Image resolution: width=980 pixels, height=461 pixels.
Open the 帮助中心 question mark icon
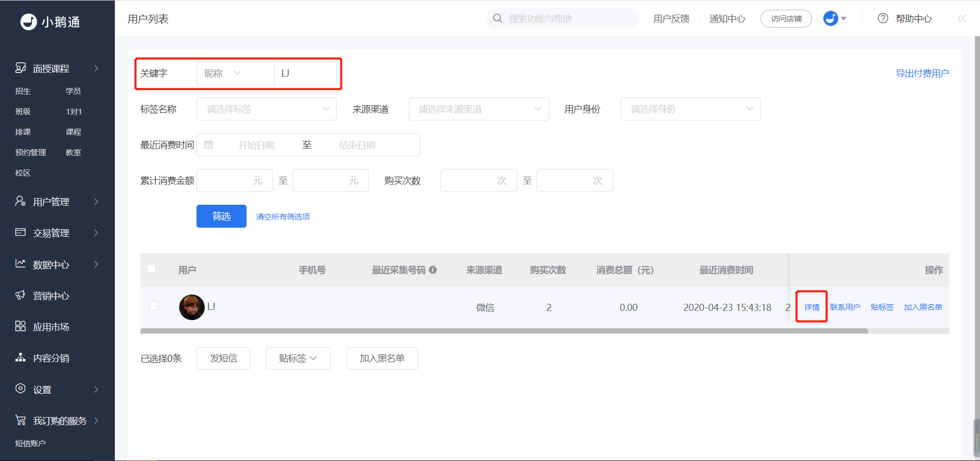pyautogui.click(x=883, y=18)
